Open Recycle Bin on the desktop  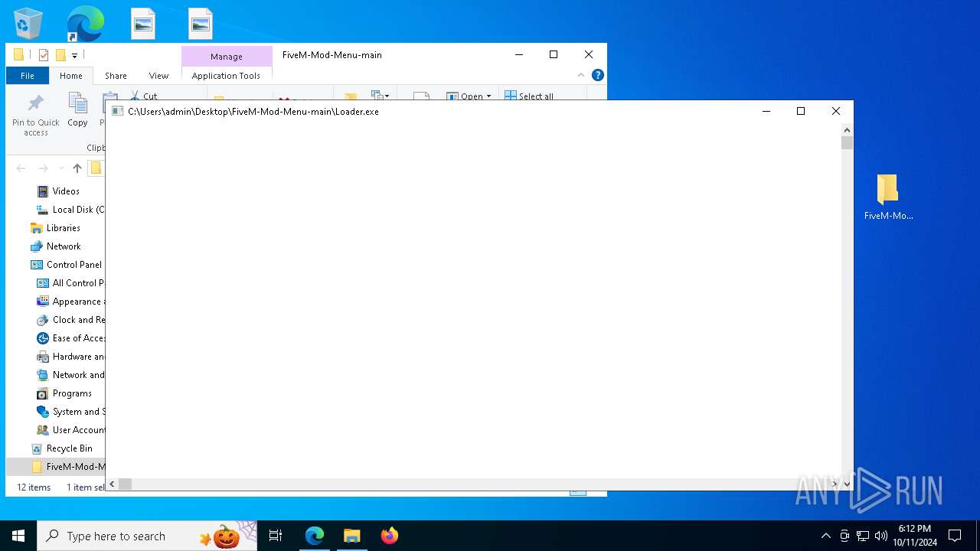[x=28, y=24]
